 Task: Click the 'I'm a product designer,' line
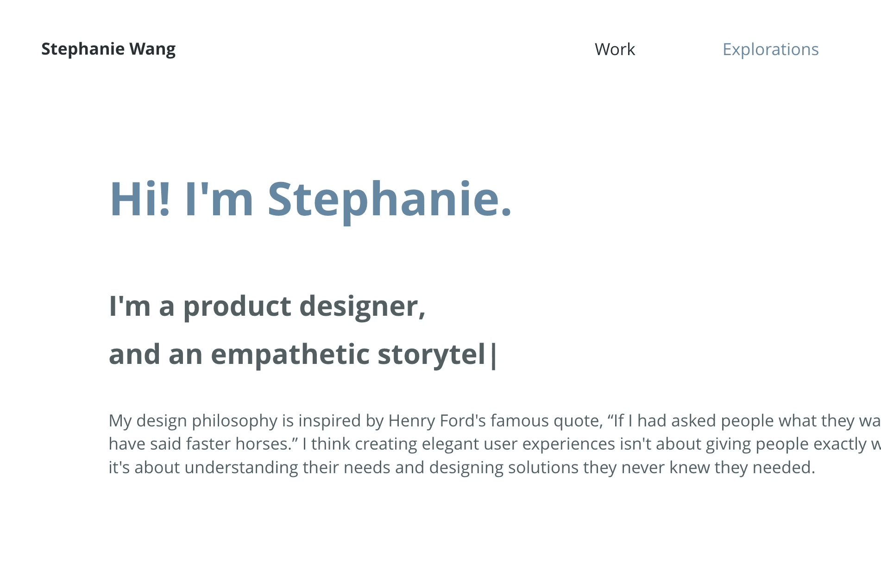[x=267, y=307]
